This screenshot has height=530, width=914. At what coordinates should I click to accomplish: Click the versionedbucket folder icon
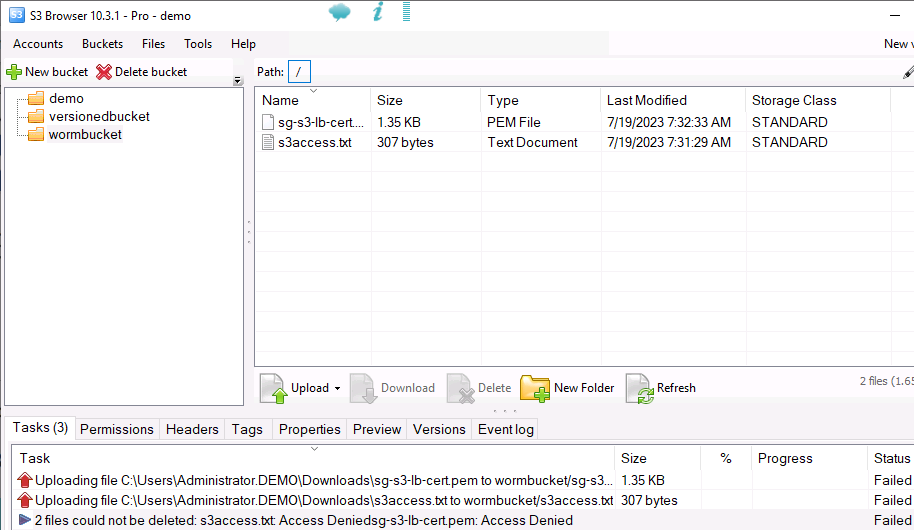coord(36,116)
